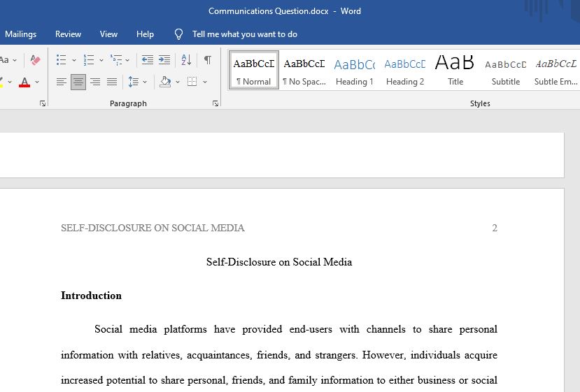Apply the Title style
Viewport: 580px width, 392px height.
click(x=455, y=70)
